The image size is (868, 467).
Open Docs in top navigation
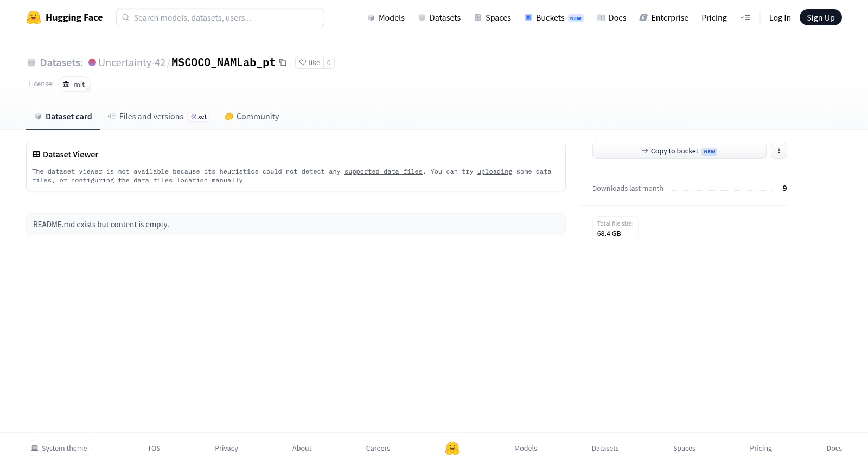point(612,17)
